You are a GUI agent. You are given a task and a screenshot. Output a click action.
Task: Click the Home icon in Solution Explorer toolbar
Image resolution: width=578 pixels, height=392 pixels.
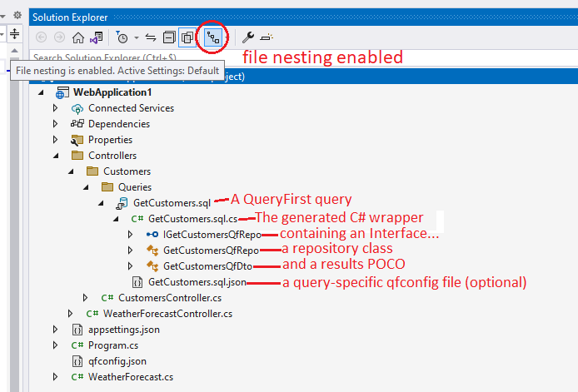pos(77,37)
